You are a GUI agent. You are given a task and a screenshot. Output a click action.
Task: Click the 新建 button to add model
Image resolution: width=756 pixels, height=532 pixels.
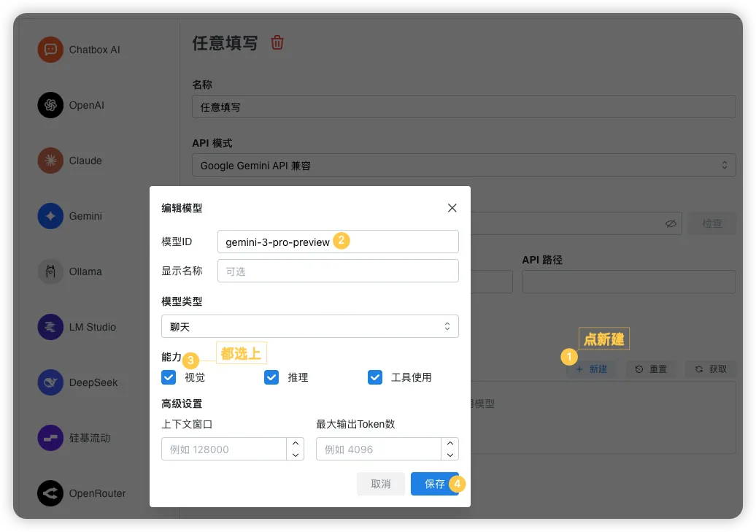(592, 369)
